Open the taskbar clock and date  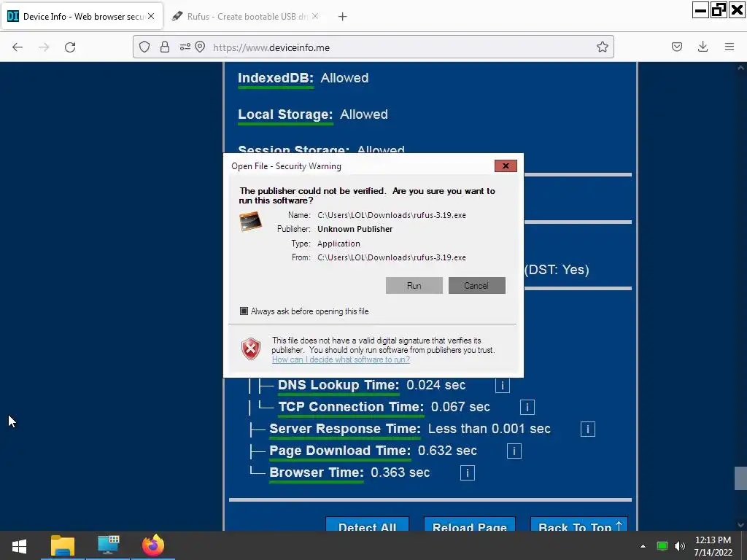(x=713, y=546)
